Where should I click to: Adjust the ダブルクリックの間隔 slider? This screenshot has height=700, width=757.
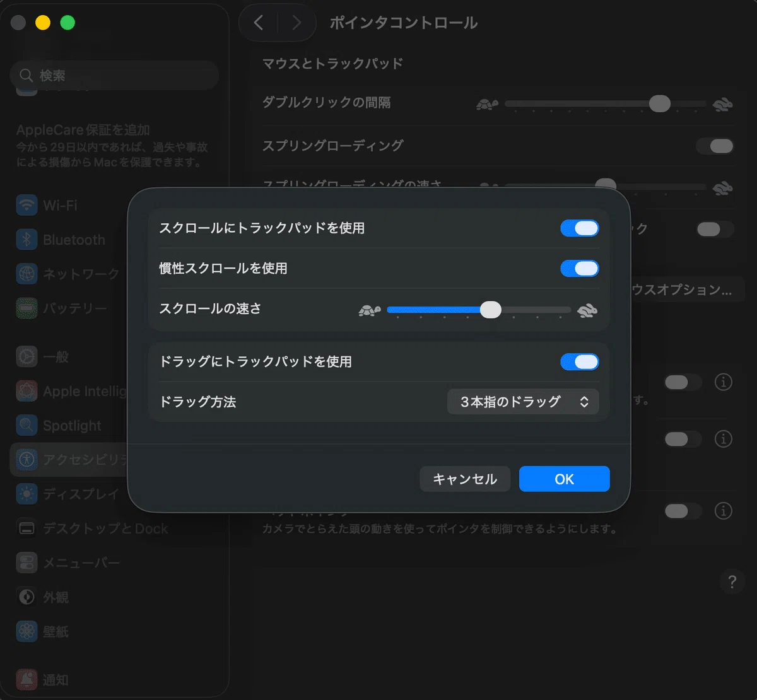coord(660,103)
